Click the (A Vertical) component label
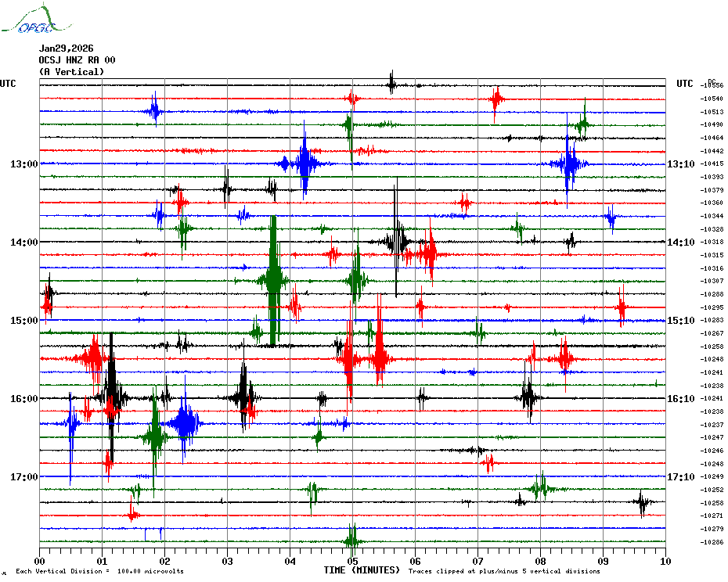 71,72
